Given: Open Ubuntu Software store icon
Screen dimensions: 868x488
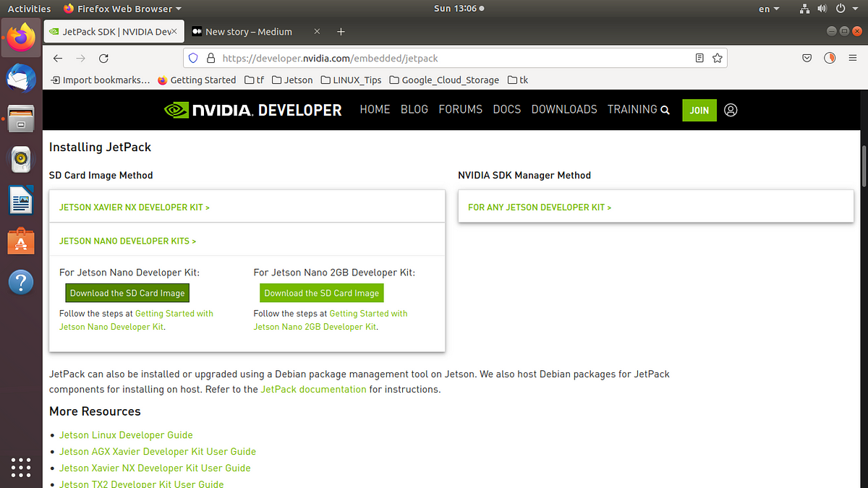Looking at the screenshot, I should [21, 241].
